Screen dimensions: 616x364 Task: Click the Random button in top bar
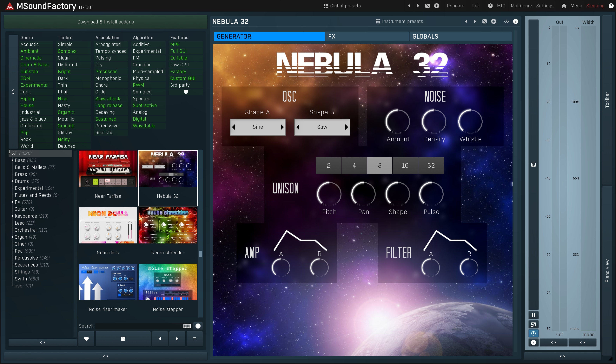pos(455,6)
